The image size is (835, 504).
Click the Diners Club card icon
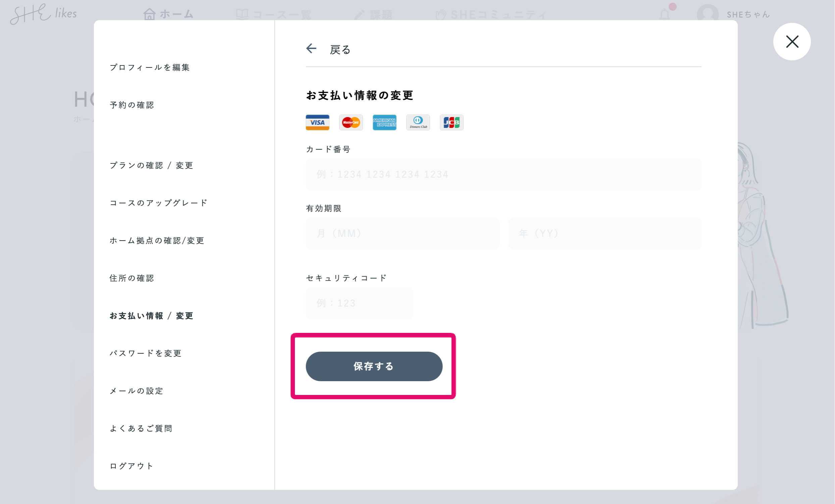coord(418,122)
